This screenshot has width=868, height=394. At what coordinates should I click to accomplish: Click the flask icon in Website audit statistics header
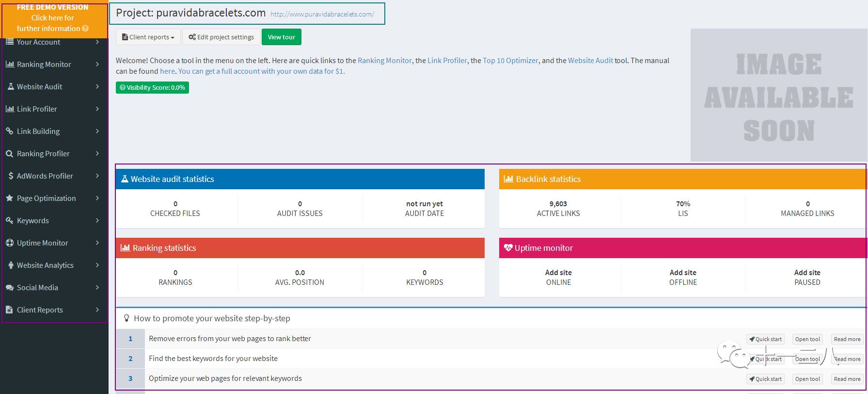(x=125, y=179)
